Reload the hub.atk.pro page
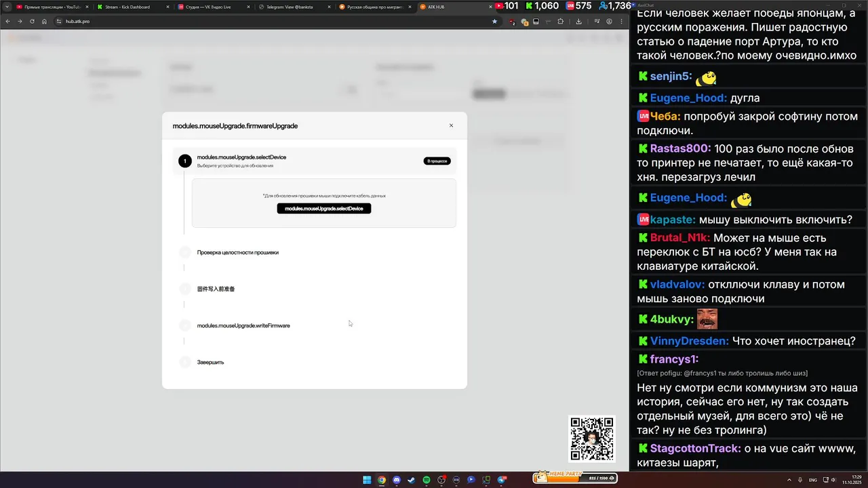Image resolution: width=868 pixels, height=488 pixels. pos(32,22)
